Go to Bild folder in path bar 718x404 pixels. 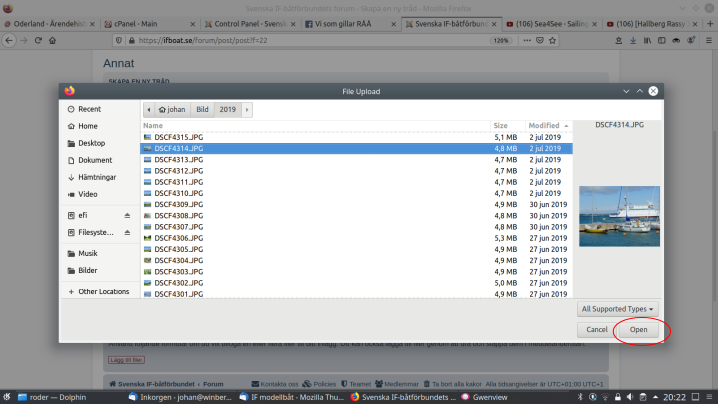[x=202, y=109]
